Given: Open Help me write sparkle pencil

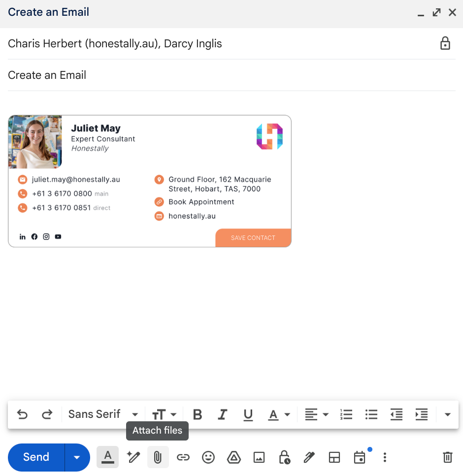Looking at the screenshot, I should (x=133, y=457).
